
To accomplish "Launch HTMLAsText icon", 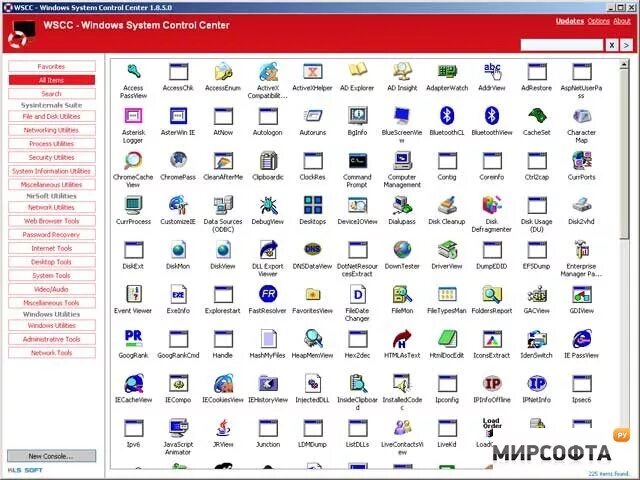I will click(402, 339).
